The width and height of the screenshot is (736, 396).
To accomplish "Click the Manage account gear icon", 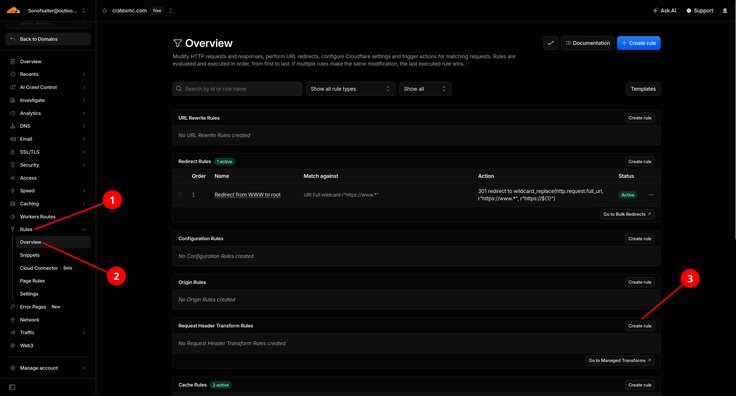I will pos(13,368).
